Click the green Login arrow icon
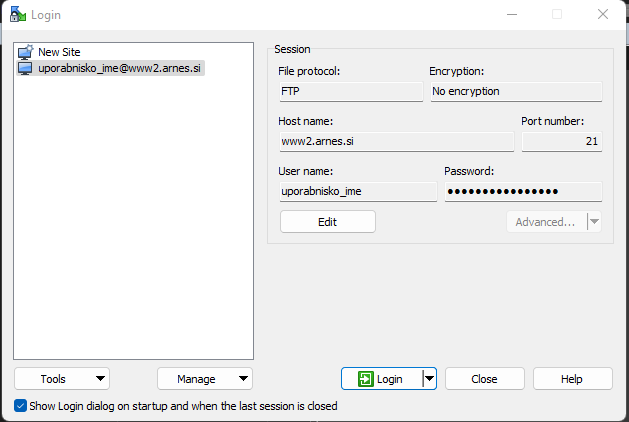 365,379
